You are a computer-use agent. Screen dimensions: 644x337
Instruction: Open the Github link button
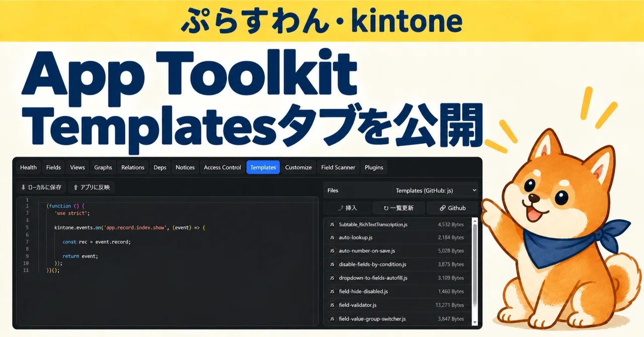[452, 208]
